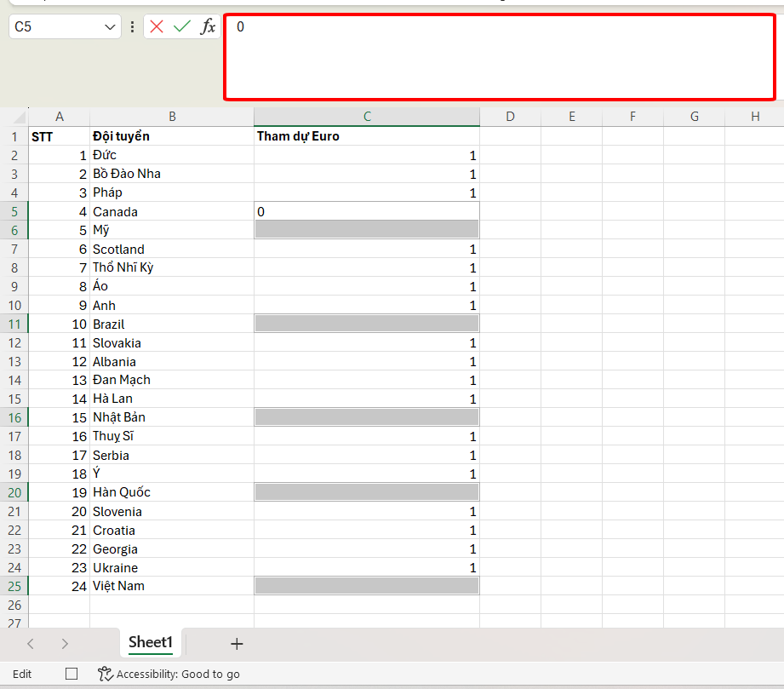The height and width of the screenshot is (689, 784).
Task: Click the cell containing 'Scotland'
Action: click(172, 250)
